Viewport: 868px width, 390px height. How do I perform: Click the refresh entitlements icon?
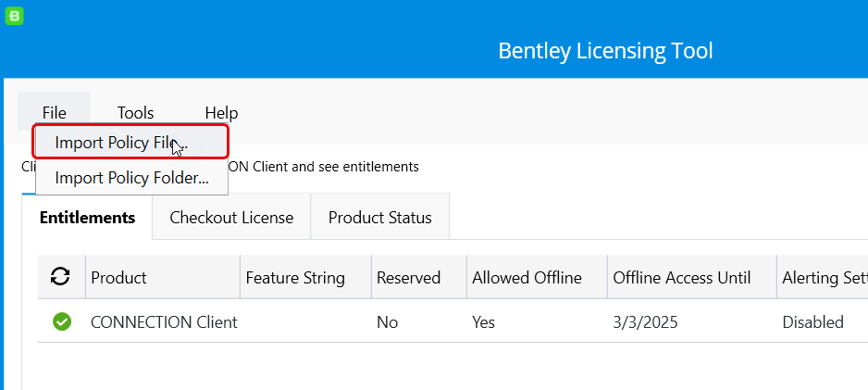(x=60, y=276)
